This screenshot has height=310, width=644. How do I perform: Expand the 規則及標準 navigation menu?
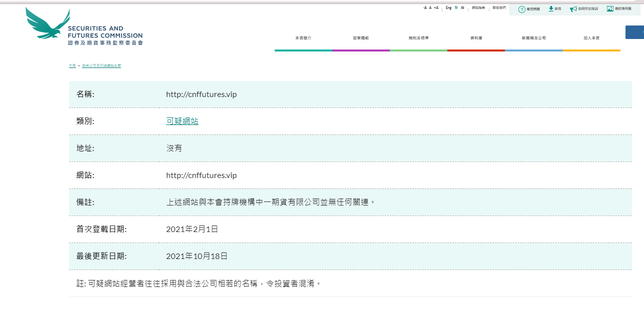point(418,38)
